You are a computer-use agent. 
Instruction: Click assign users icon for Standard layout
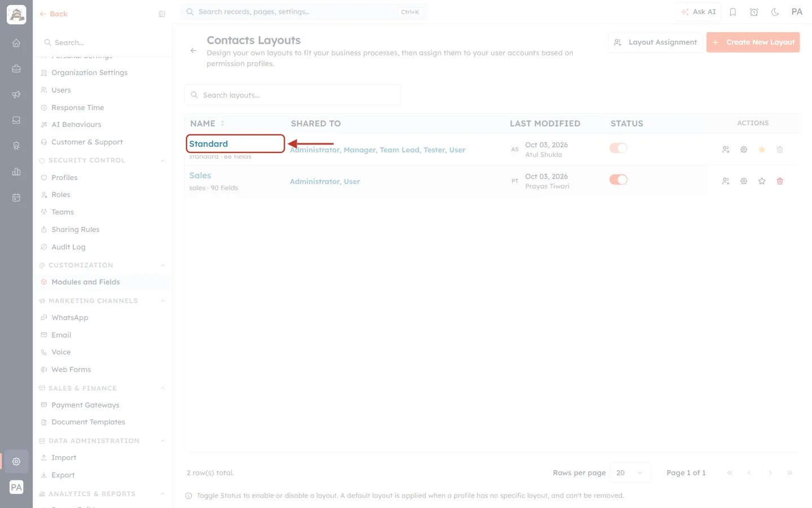click(x=726, y=150)
